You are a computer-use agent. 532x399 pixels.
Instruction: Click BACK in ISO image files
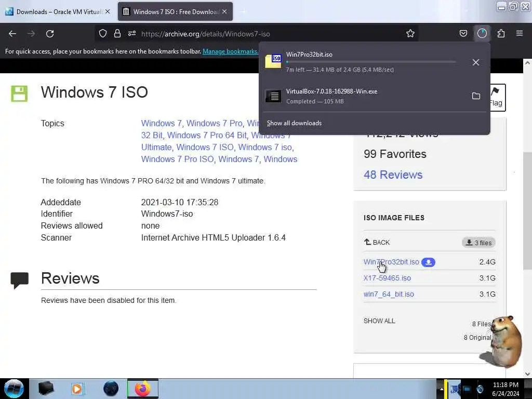pyautogui.click(x=377, y=242)
